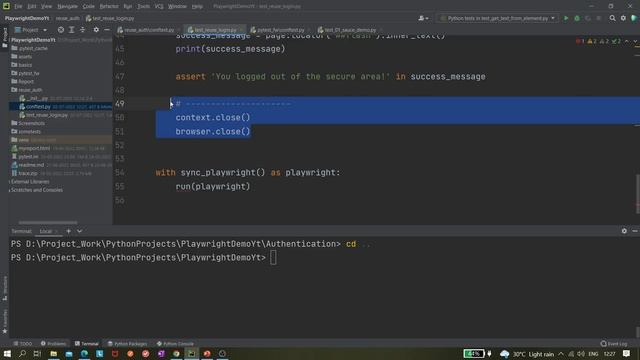
Task: Open the Refactor menu
Action: click(109, 7)
